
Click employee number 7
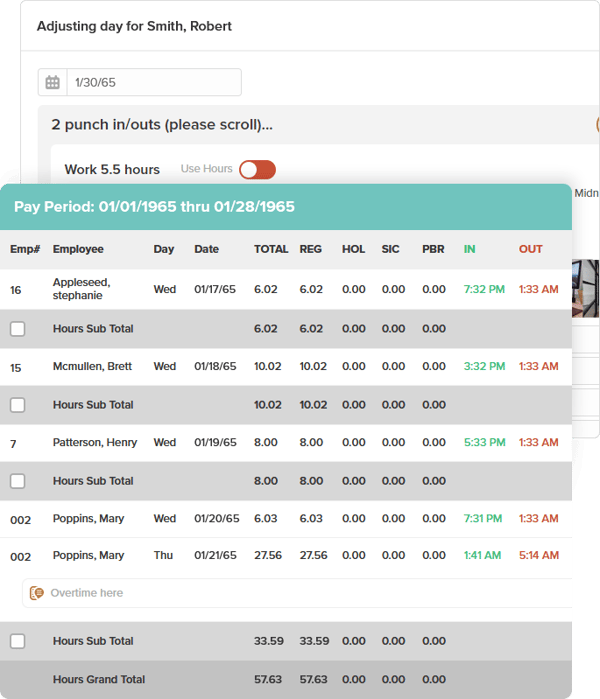(x=13, y=444)
